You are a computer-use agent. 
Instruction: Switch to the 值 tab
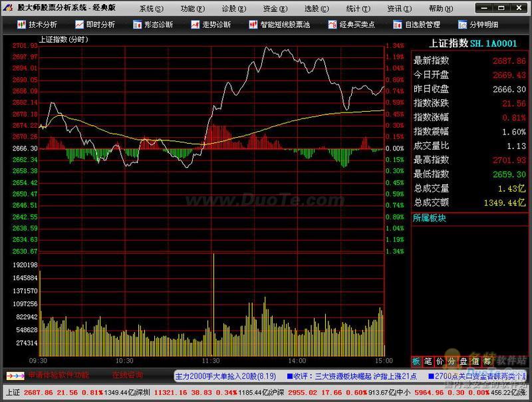pos(475,361)
